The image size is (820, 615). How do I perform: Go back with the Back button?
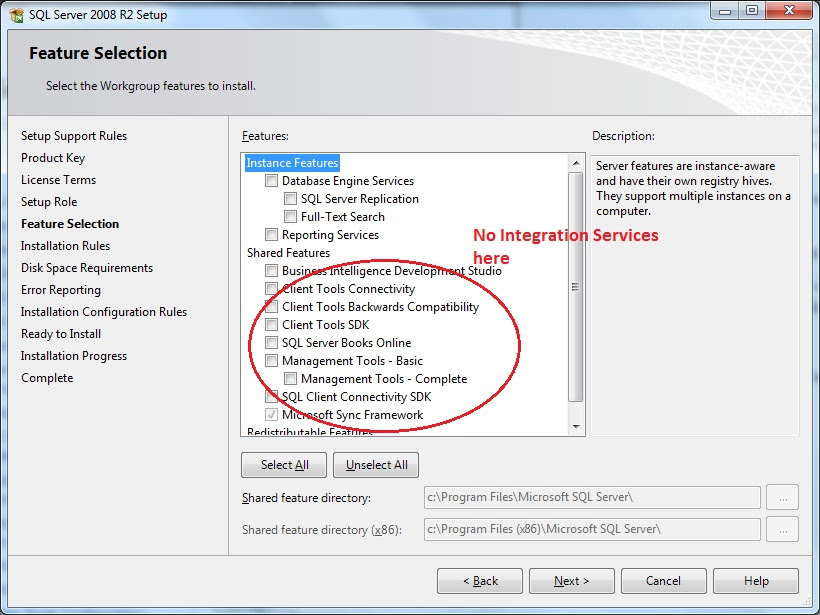point(480,581)
